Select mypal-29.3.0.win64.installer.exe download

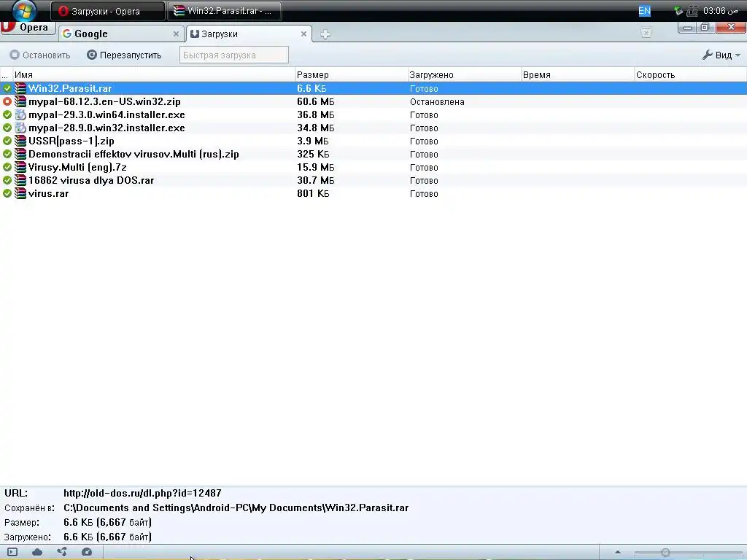pyautogui.click(x=373, y=114)
